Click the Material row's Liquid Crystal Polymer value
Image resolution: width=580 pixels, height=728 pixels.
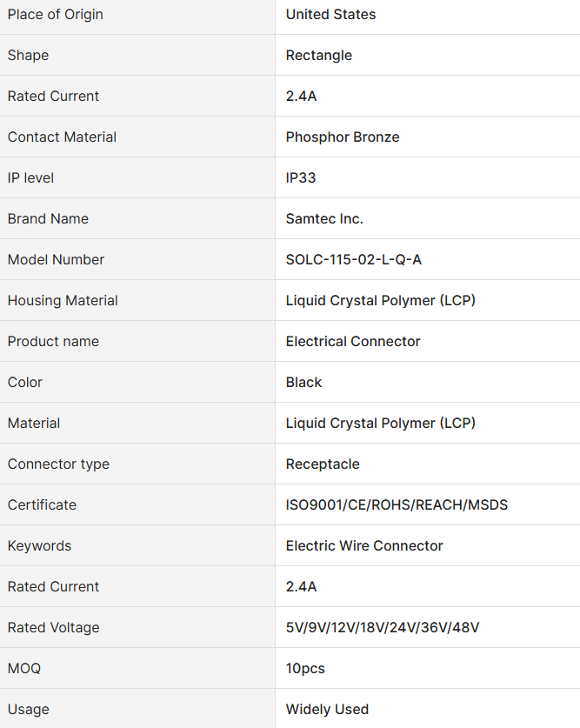pyautogui.click(x=381, y=423)
